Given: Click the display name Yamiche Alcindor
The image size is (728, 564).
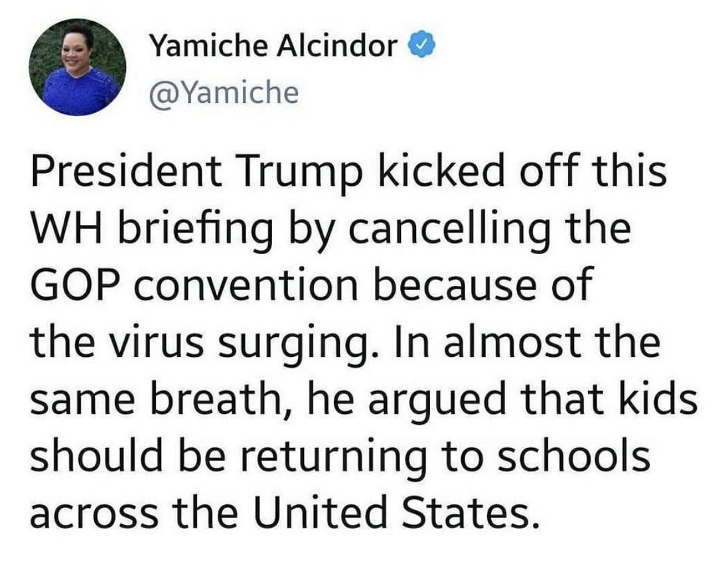Looking at the screenshot, I should (x=273, y=47).
